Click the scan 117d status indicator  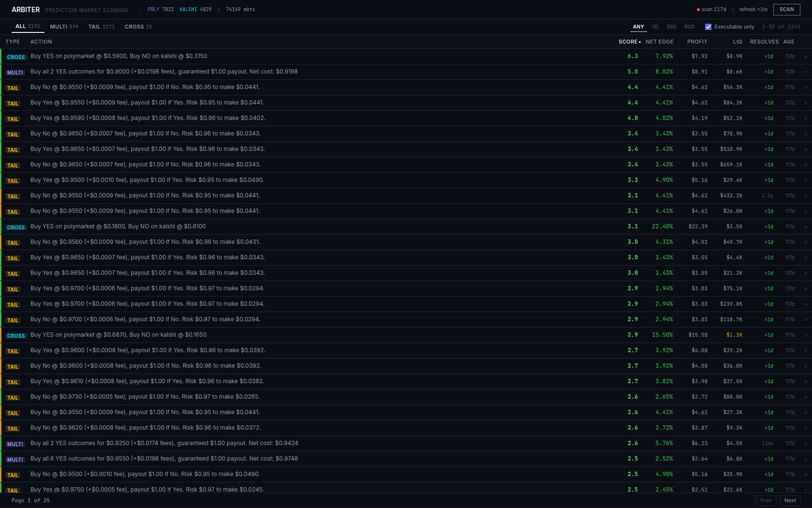coord(711,9)
